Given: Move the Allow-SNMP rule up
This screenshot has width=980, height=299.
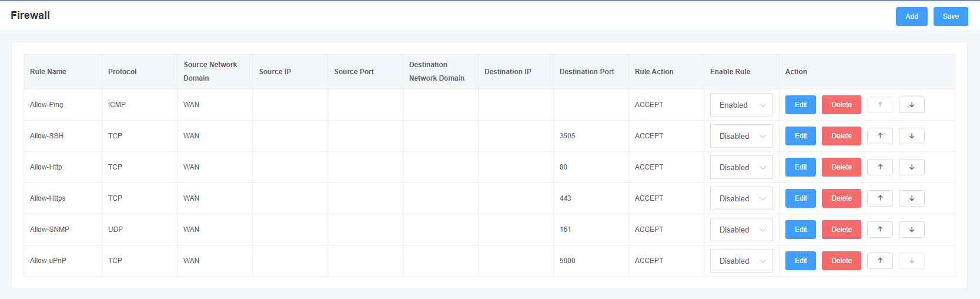Looking at the screenshot, I should click(880, 230).
